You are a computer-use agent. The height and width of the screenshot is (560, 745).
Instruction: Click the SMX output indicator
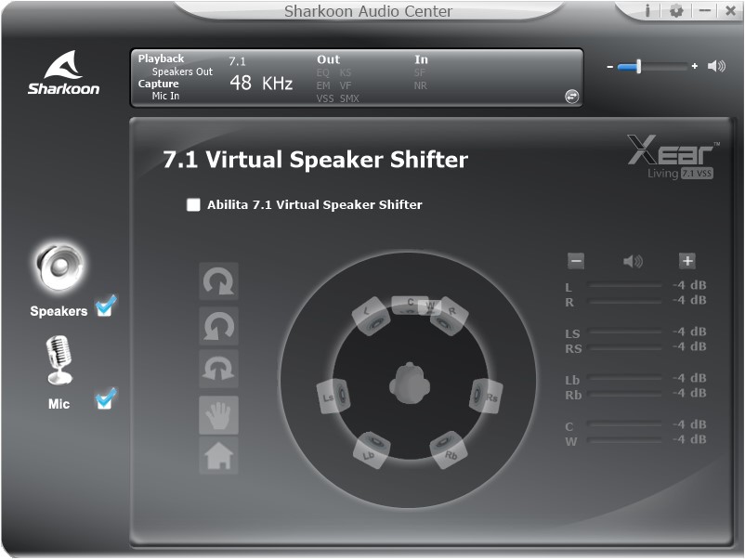coord(349,98)
